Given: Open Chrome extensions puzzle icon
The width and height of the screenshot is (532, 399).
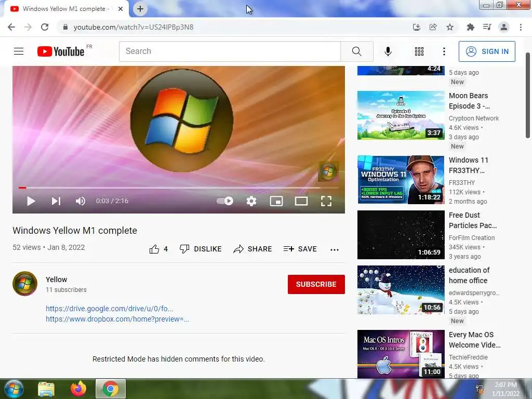Looking at the screenshot, I should pos(470,27).
